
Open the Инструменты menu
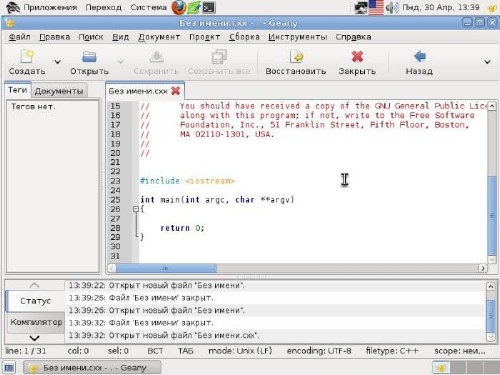(298, 37)
